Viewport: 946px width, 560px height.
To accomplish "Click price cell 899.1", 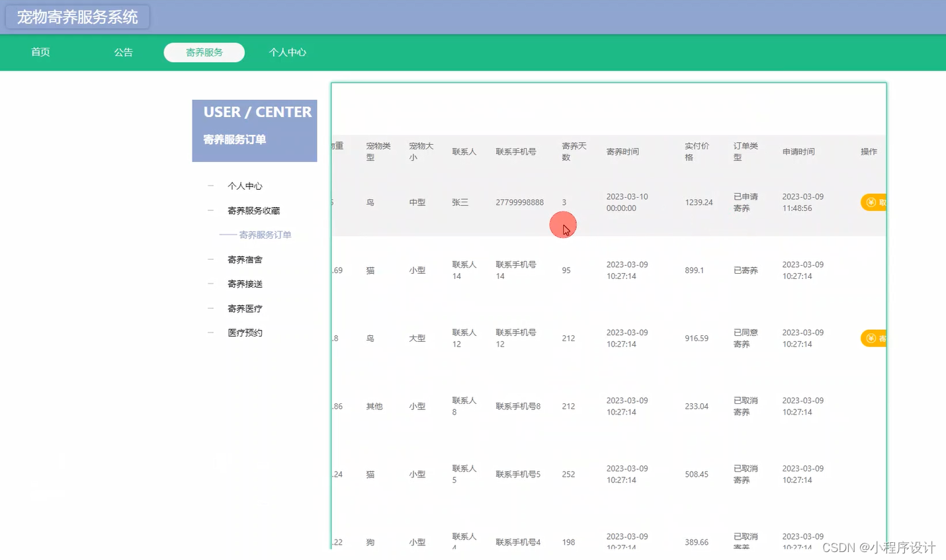I will coord(694,270).
